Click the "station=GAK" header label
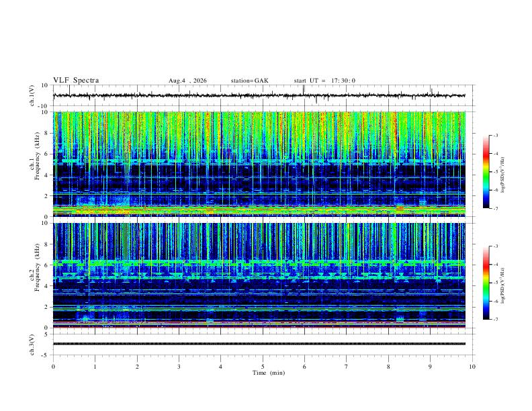Screen dimensions: 532x411 tap(249, 81)
